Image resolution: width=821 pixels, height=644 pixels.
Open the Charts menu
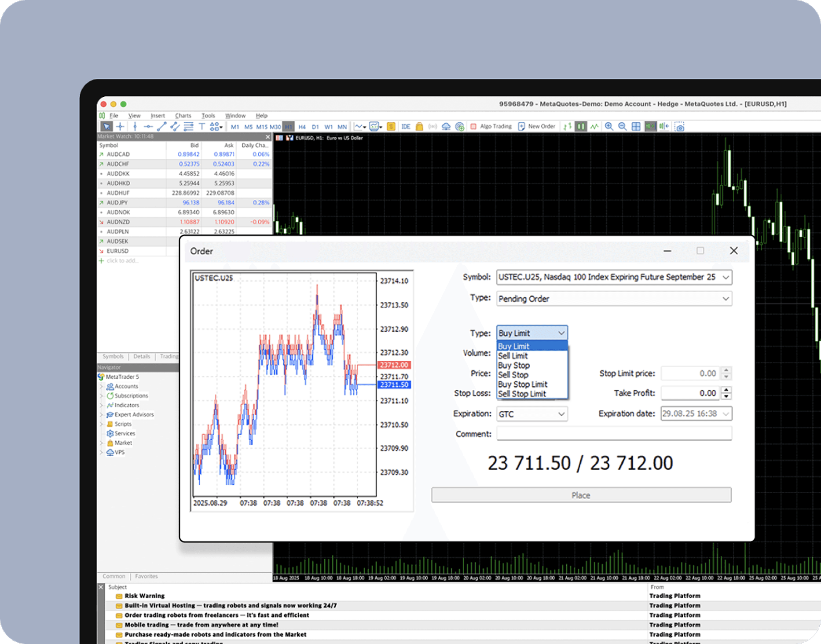[183, 116]
